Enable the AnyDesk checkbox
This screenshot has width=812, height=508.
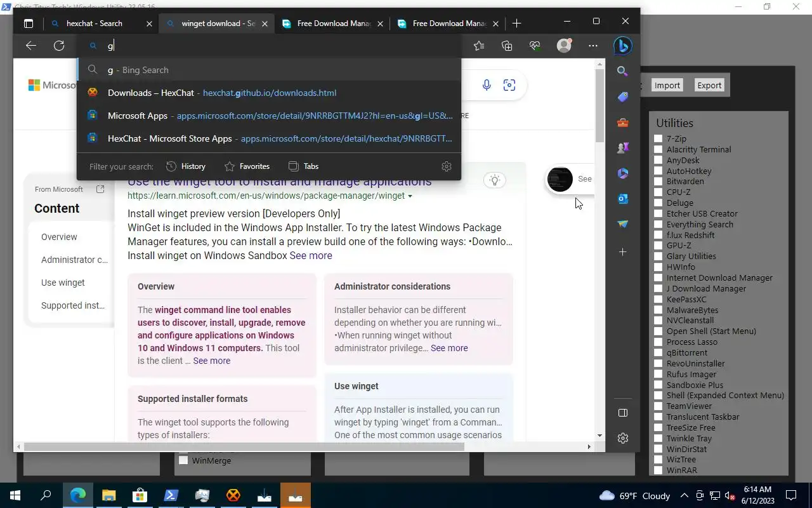coord(658,160)
